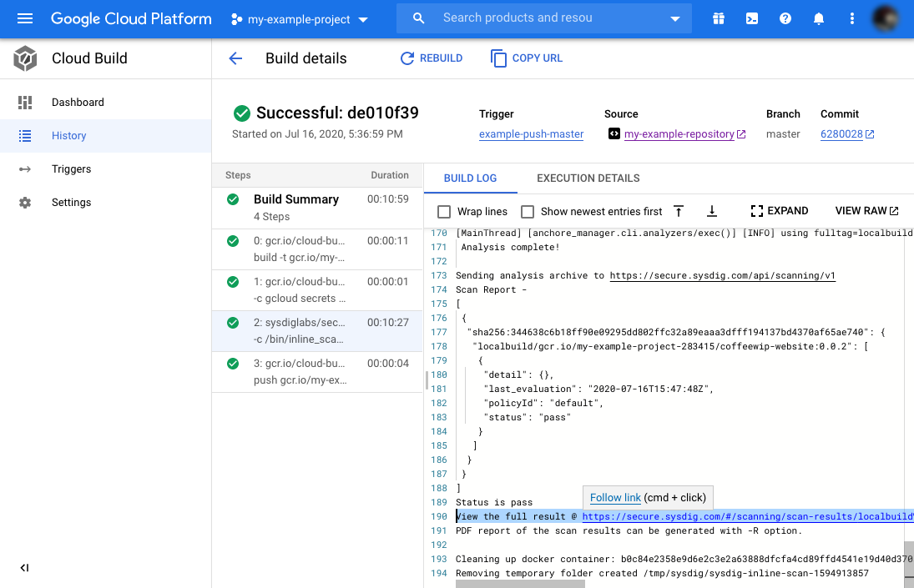This screenshot has height=588, width=914.
Task: Open external link icon next to commit 6280028
Action: [870, 134]
